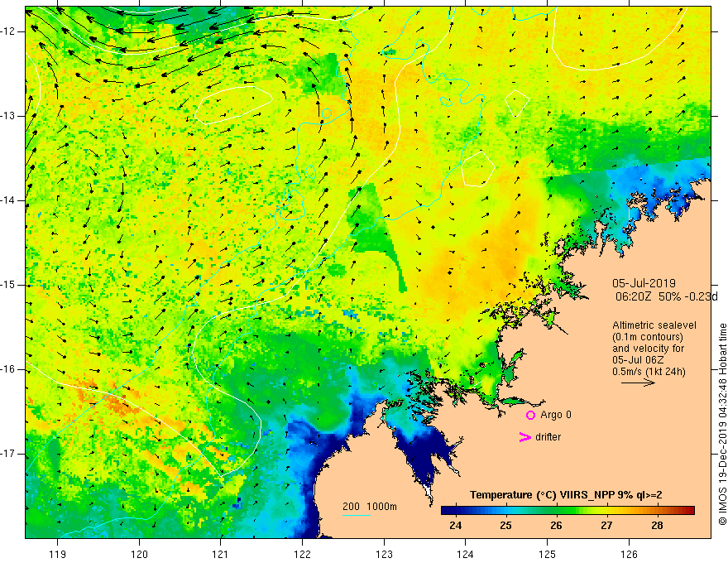Click the color bar tick label '25'

coord(506,526)
